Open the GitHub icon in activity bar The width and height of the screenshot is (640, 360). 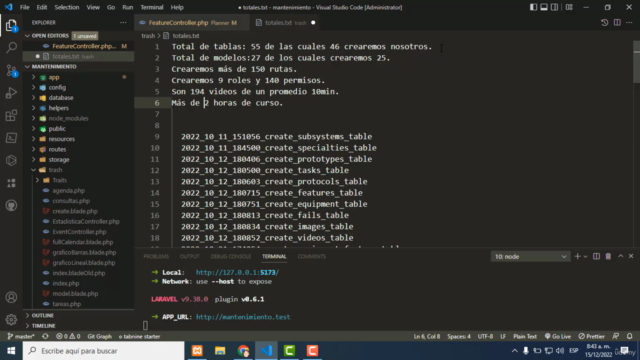[x=11, y=205]
